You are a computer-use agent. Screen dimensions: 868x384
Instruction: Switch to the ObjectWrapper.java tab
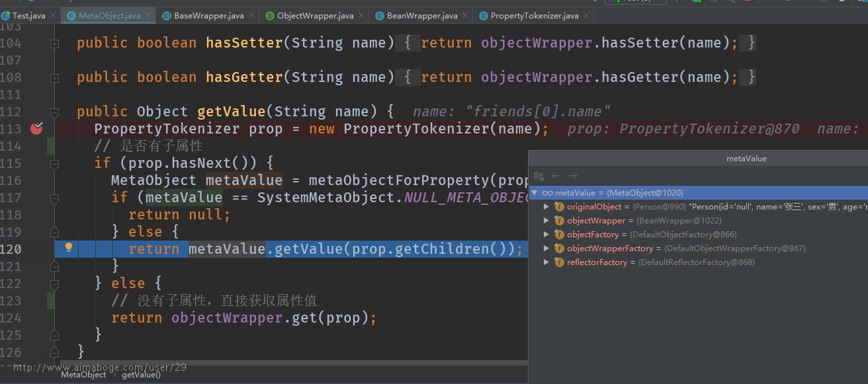pyautogui.click(x=315, y=15)
